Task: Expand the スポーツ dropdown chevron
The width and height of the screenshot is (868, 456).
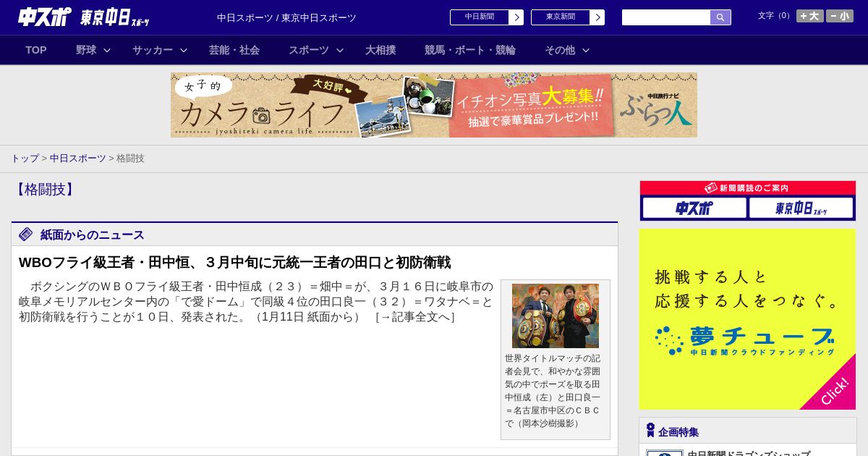Action: (x=340, y=50)
